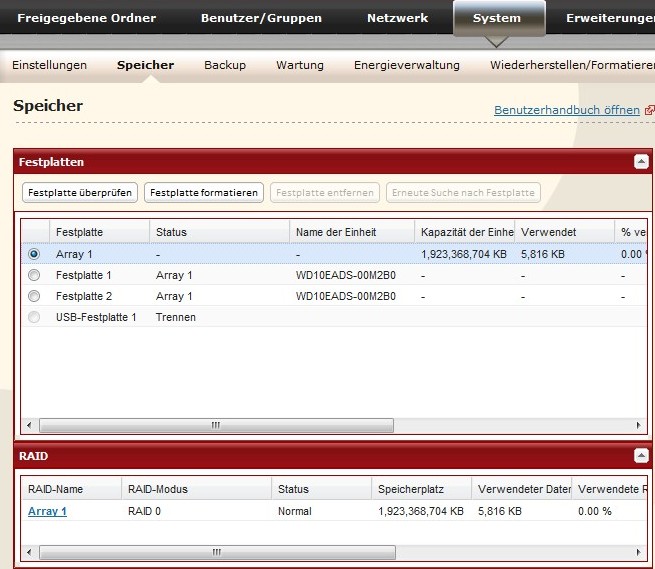Click the Verwendeter Daten column header
This screenshot has height=569, width=655.
point(521,489)
